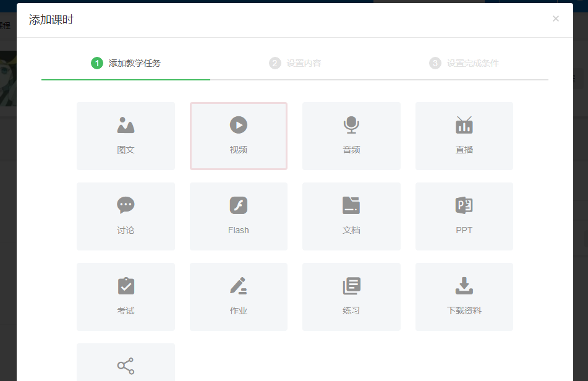Switch to step 2 设置内容

296,63
